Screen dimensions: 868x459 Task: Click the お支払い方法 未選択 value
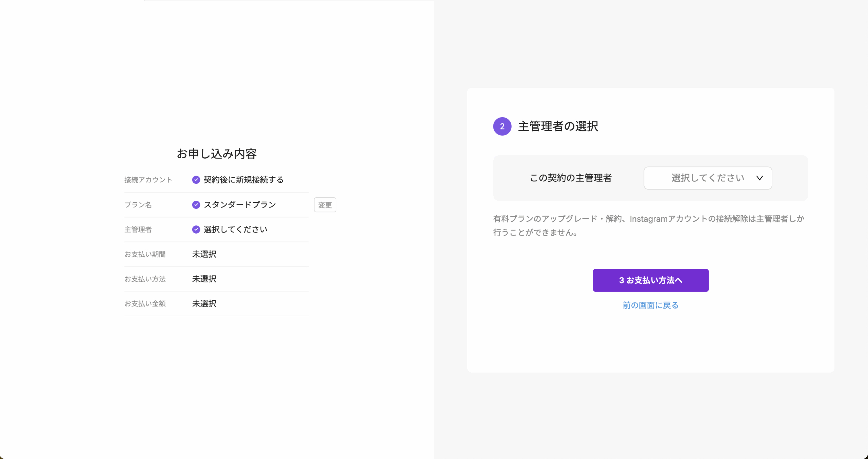click(x=204, y=279)
